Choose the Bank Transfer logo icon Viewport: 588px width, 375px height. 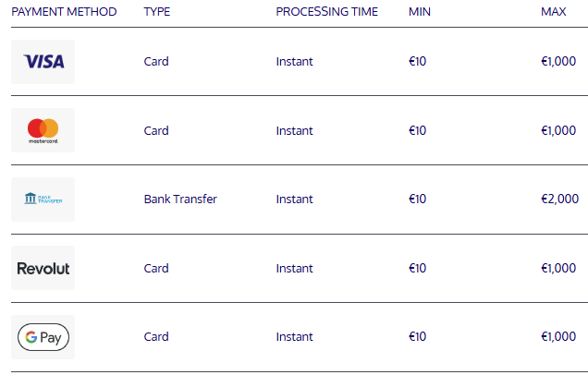[x=43, y=200]
